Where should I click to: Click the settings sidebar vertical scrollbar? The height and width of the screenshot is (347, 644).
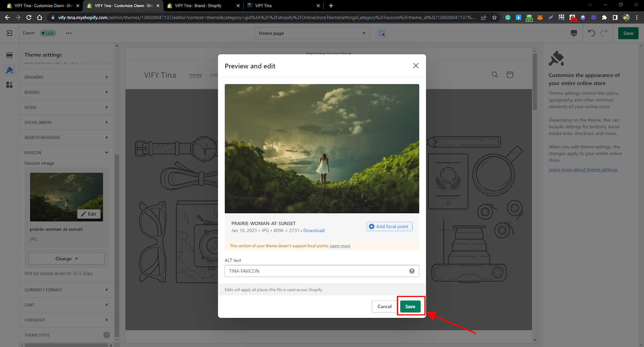point(117,245)
